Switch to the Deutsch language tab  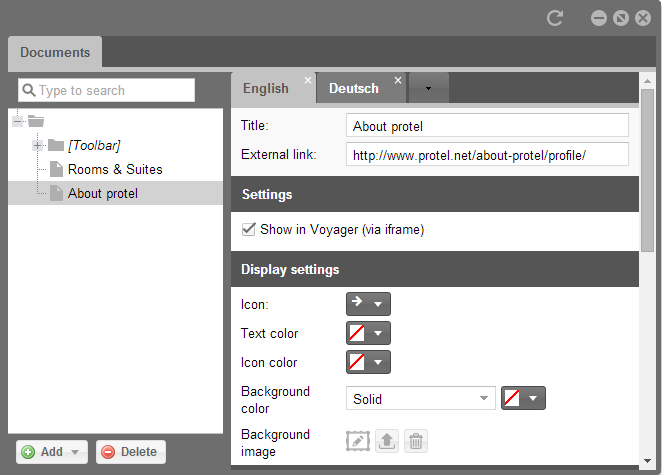click(354, 89)
